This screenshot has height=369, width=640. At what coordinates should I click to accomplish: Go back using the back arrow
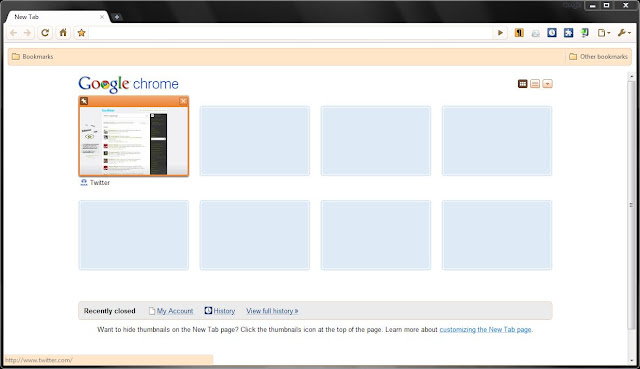(x=13, y=33)
